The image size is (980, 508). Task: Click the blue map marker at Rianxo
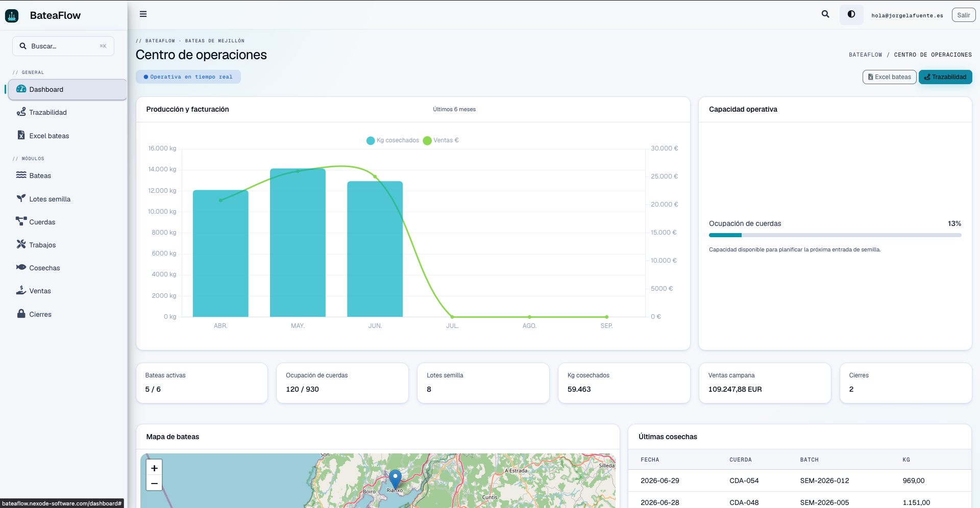coord(395,479)
